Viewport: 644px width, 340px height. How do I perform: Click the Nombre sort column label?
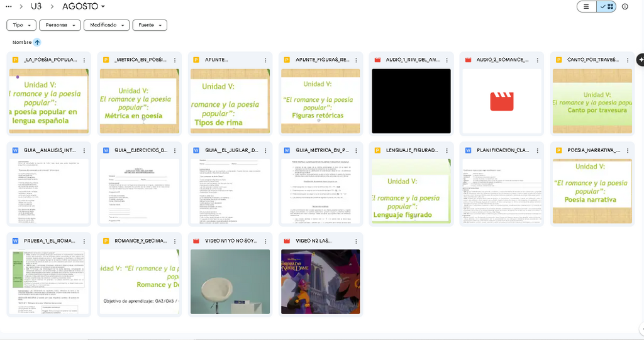(22, 42)
